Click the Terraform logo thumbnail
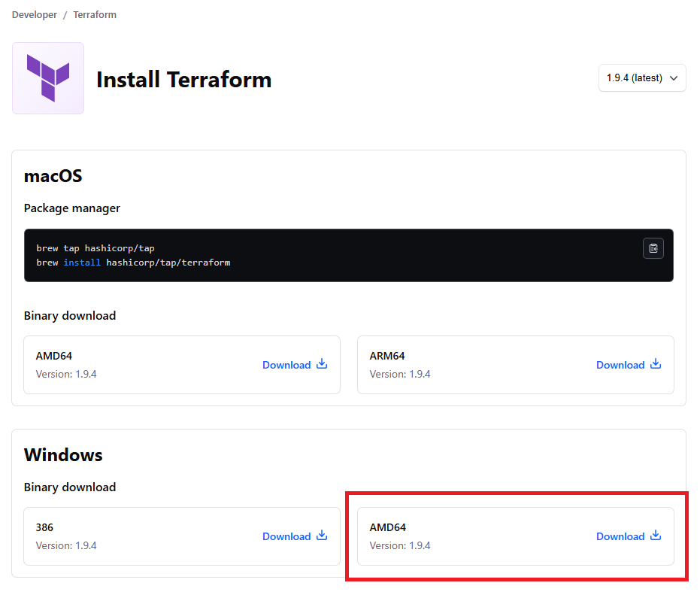Screen dimensions: 700x595 [x=48, y=78]
